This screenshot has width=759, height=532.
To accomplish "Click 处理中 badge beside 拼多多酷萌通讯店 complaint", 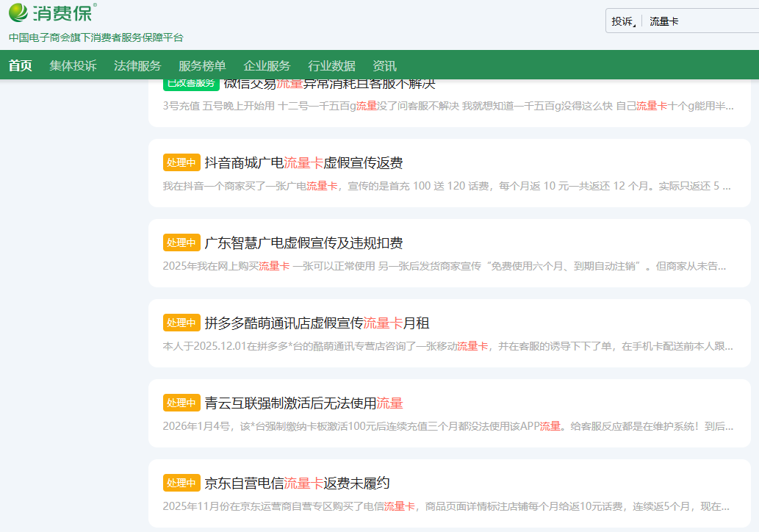I will [181, 323].
